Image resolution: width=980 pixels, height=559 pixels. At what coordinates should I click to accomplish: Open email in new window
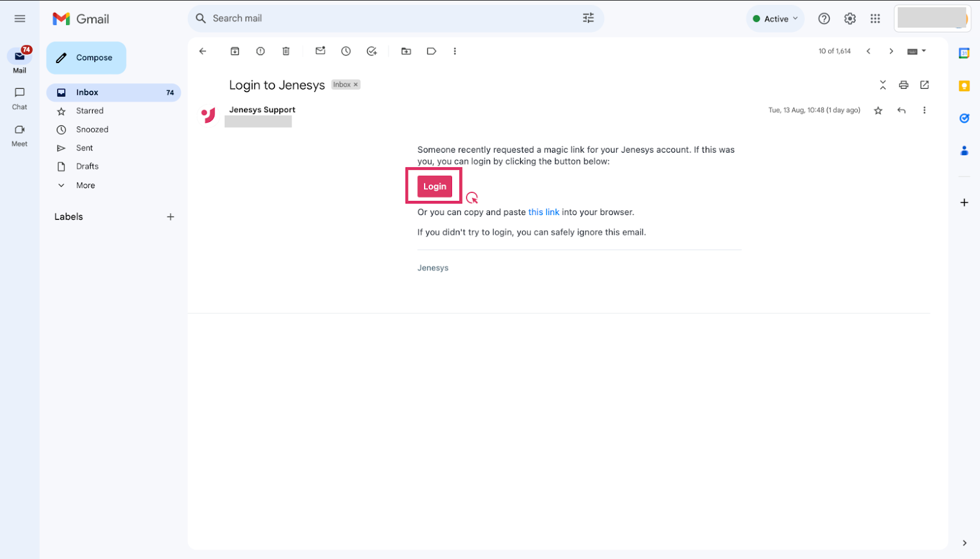(924, 85)
